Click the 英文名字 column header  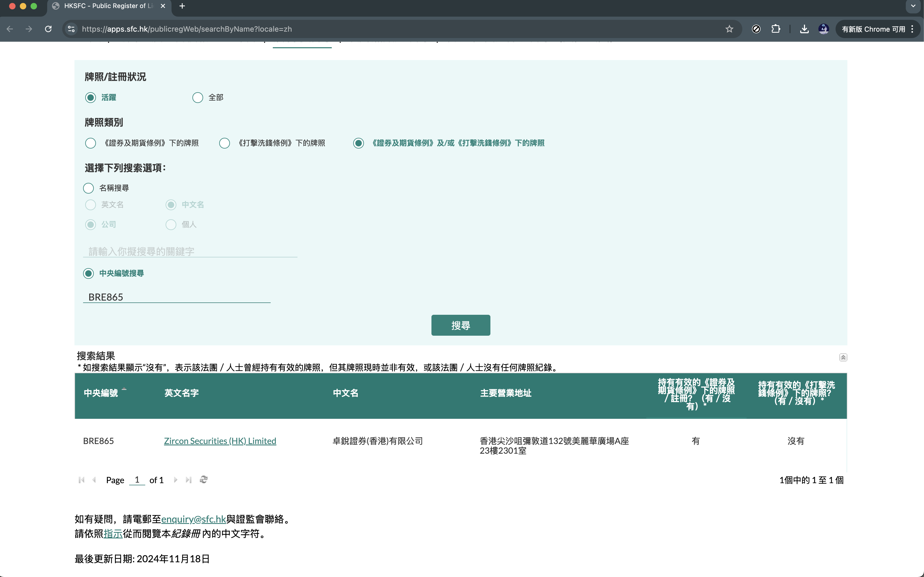click(181, 393)
